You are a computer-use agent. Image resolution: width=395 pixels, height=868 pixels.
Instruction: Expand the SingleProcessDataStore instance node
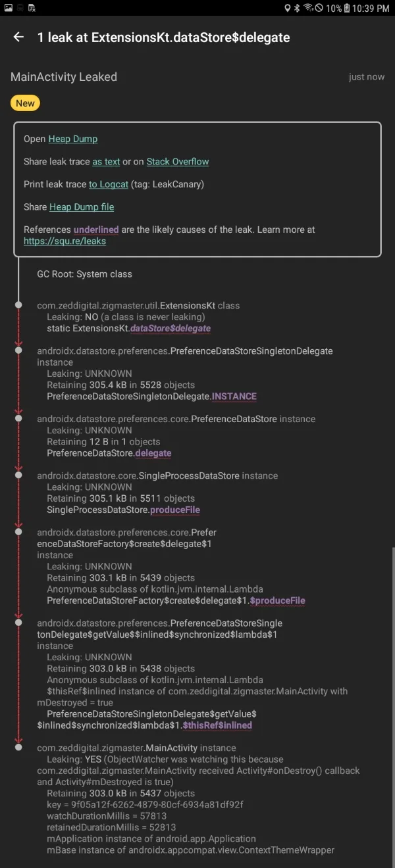157,475
